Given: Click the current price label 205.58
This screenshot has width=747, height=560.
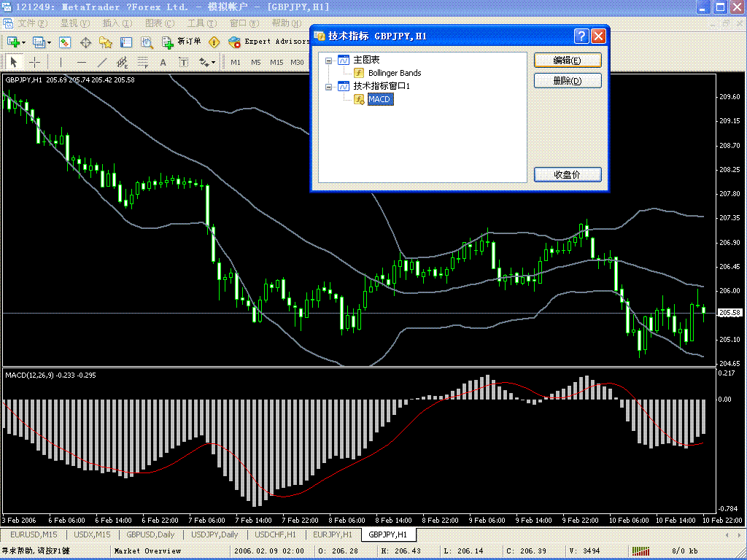Looking at the screenshot, I should (729, 313).
